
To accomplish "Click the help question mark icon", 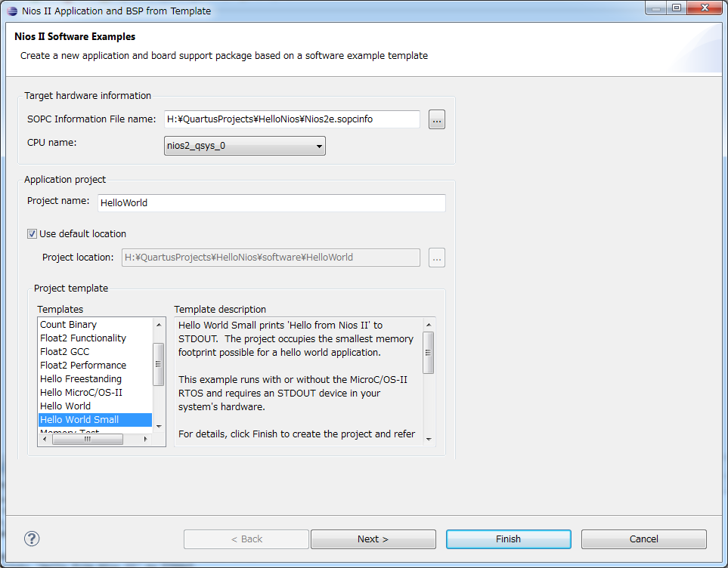I will [x=32, y=539].
